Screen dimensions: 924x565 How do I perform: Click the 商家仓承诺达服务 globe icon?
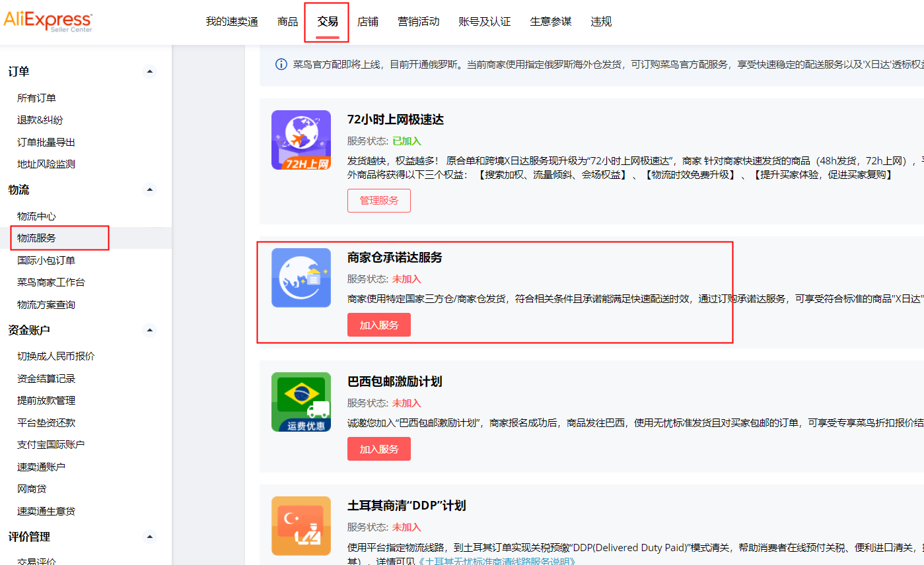(301, 278)
